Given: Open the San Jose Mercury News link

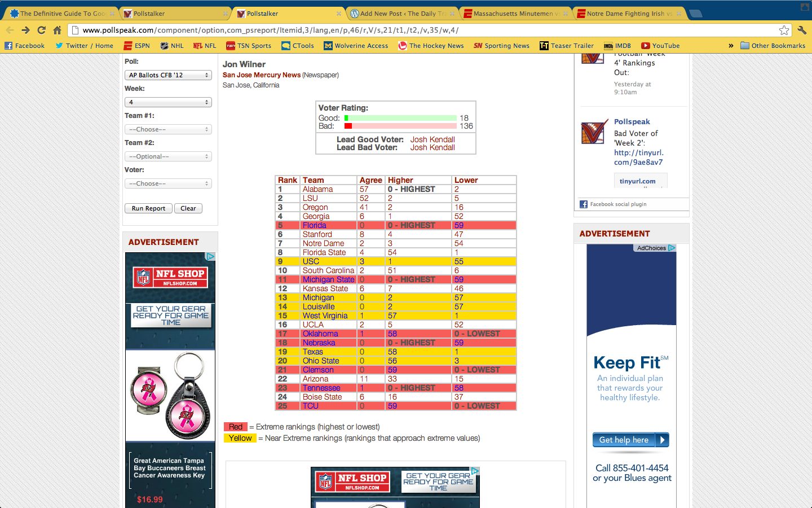Looking at the screenshot, I should 261,75.
